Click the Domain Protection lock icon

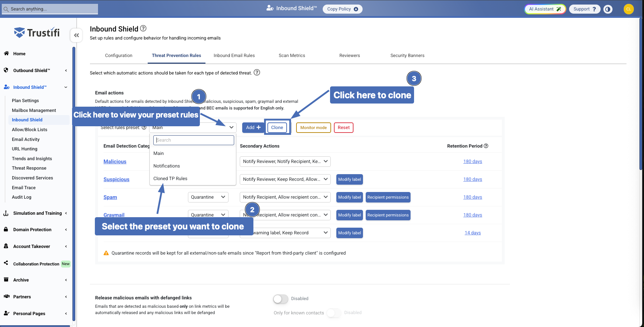tap(6, 229)
